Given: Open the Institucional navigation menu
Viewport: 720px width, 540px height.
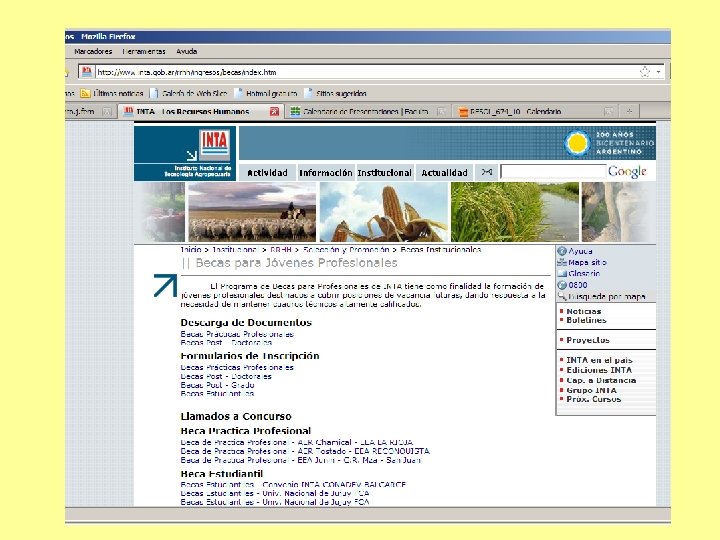Looking at the screenshot, I should tap(384, 173).
